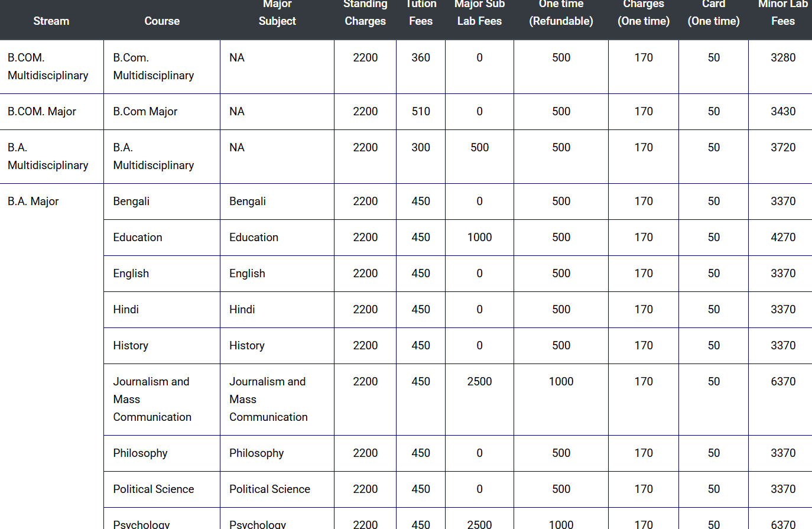Click the 360 tuition fee value
Viewport: 812px width, 529px height.
coord(421,57)
